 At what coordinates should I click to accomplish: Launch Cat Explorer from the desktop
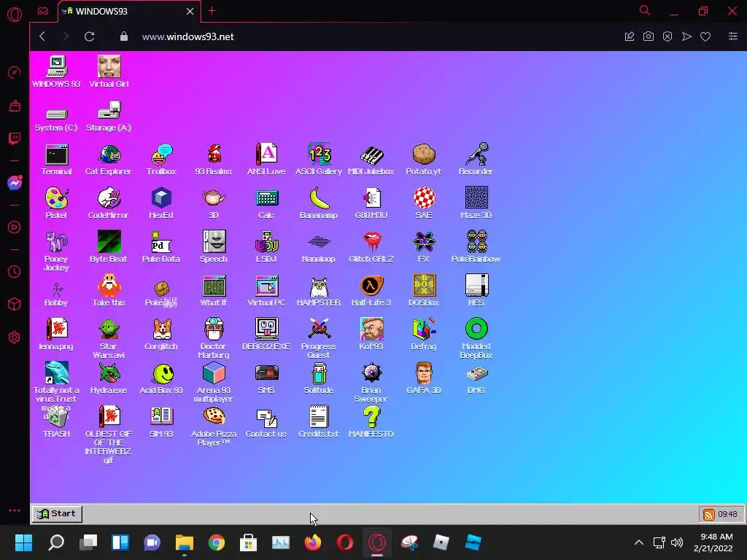[109, 160]
